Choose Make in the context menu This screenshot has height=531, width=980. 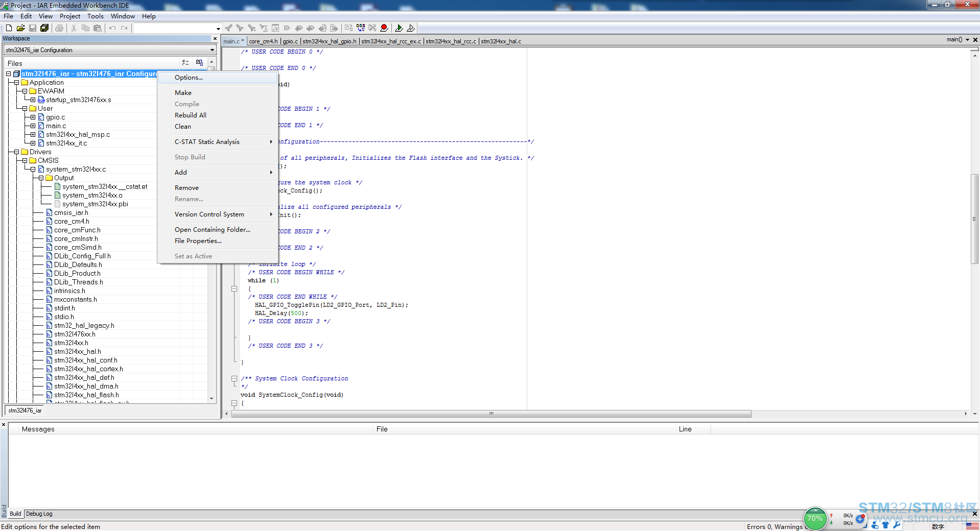point(218,93)
